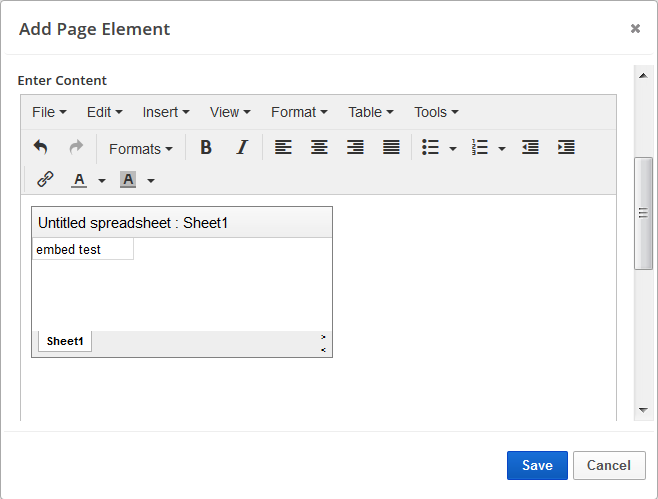Expand numbered list style options arrow
658x499 pixels.
point(502,149)
